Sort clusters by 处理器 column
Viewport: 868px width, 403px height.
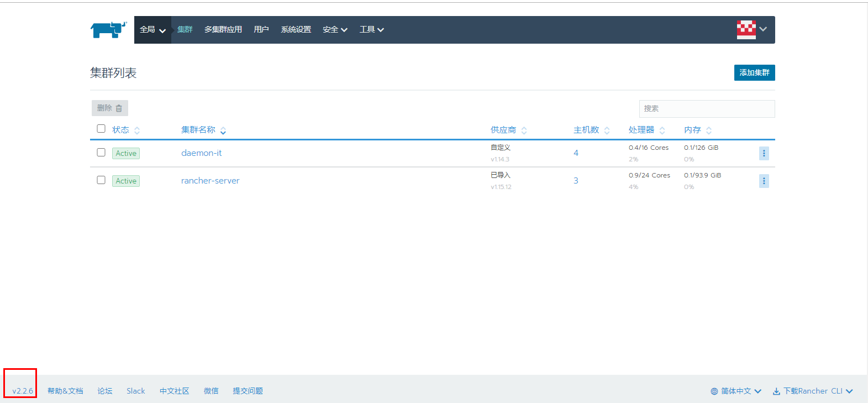[646, 130]
